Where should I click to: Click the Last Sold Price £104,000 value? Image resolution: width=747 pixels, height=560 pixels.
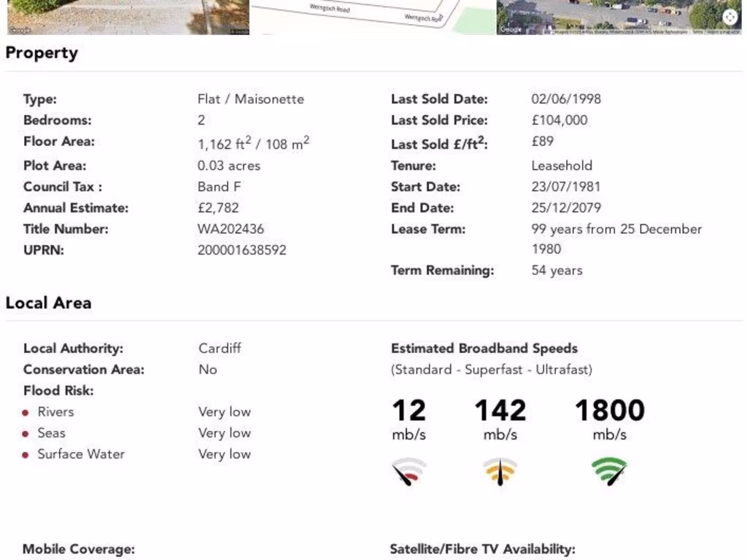point(560,120)
